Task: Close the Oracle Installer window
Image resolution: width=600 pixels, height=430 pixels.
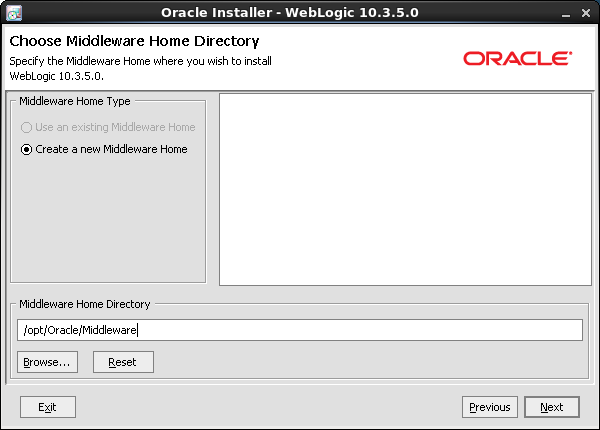Action: (x=586, y=13)
